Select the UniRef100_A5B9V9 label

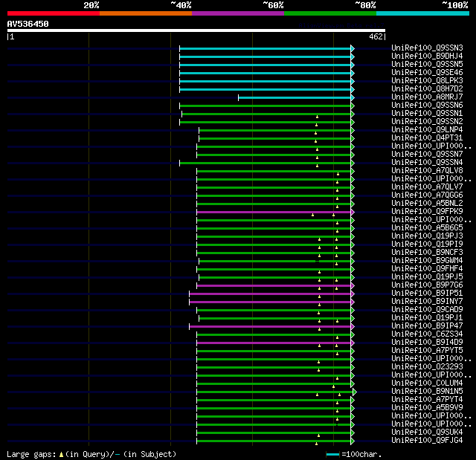pos(427,408)
